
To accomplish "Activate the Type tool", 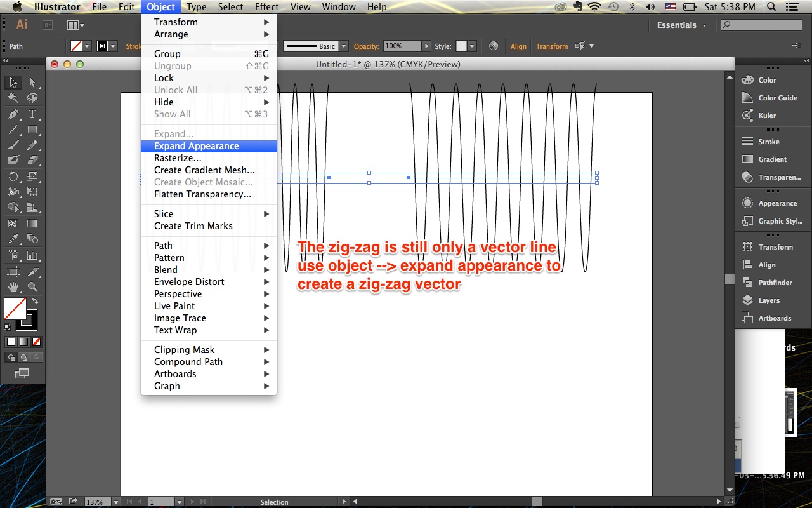I will click(32, 114).
